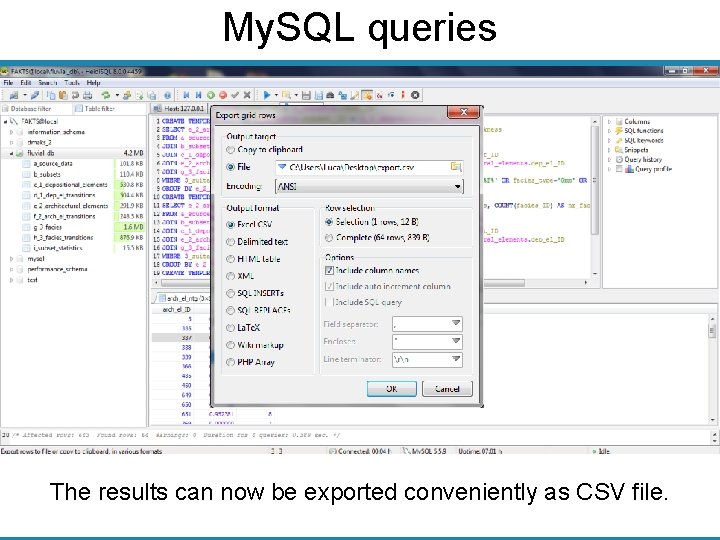Click the connect-to-server icon in the toolbar
Screen dimensions: 720x540
14,95
